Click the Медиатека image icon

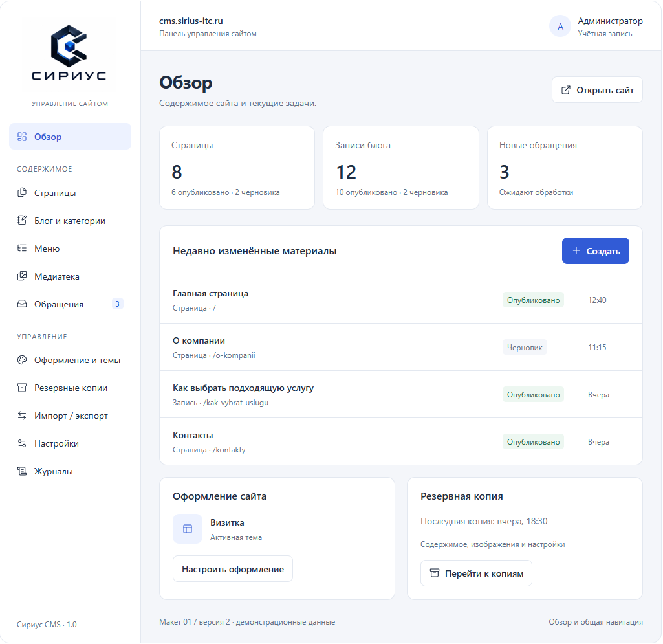tap(22, 276)
